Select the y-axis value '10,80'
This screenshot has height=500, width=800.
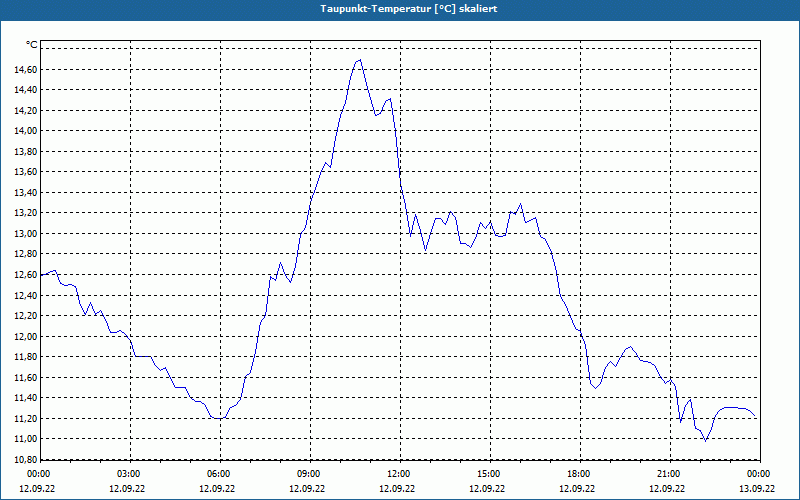[26, 460]
